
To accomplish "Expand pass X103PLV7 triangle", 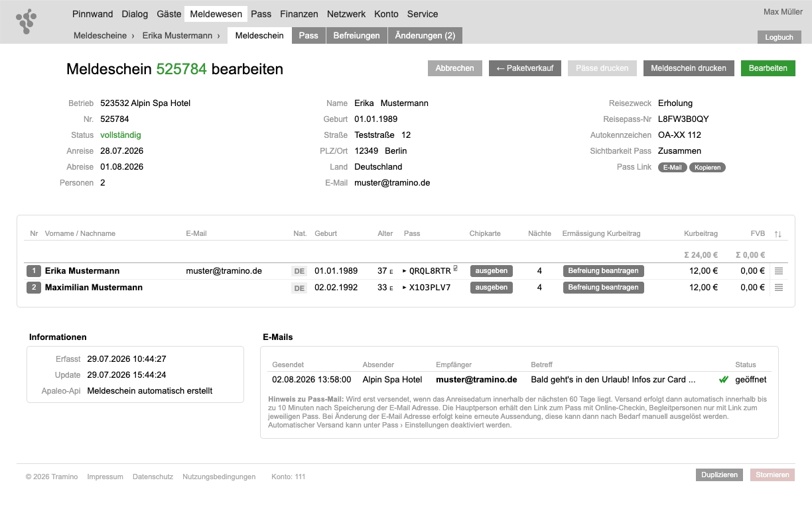I will tap(405, 288).
